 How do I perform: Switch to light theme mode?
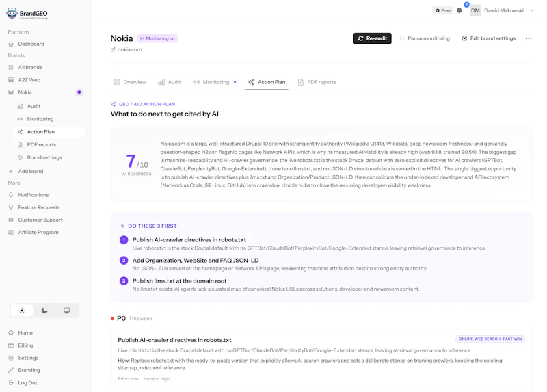[x=22, y=311]
